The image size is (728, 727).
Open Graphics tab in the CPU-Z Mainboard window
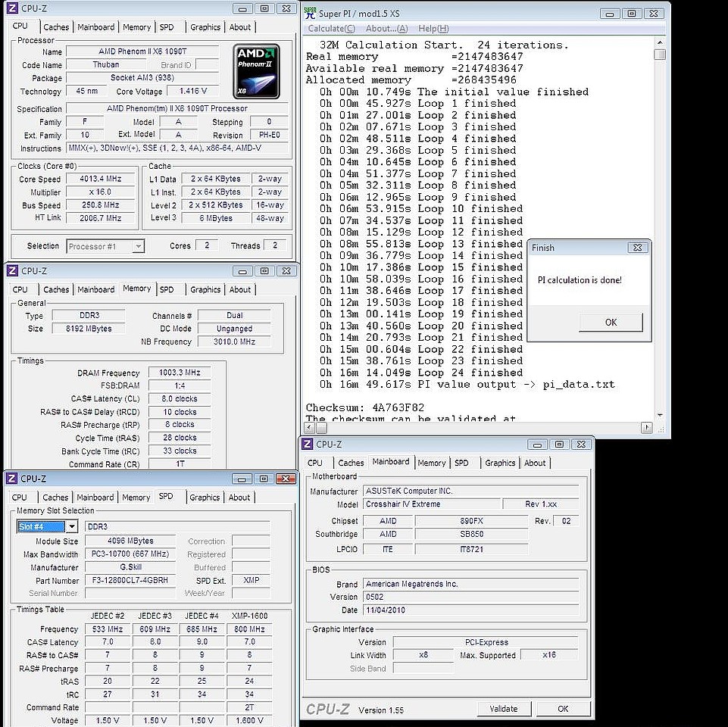click(x=500, y=463)
